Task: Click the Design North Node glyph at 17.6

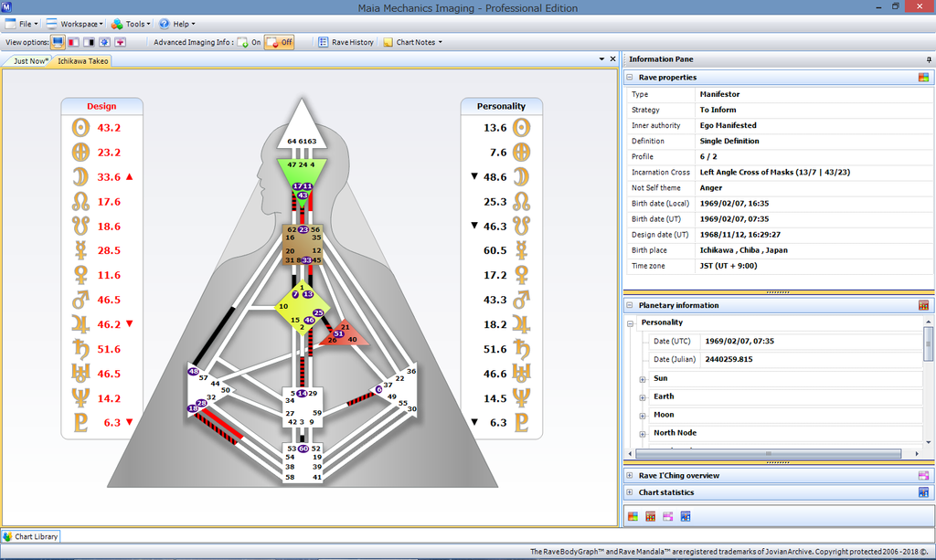Action: point(80,202)
